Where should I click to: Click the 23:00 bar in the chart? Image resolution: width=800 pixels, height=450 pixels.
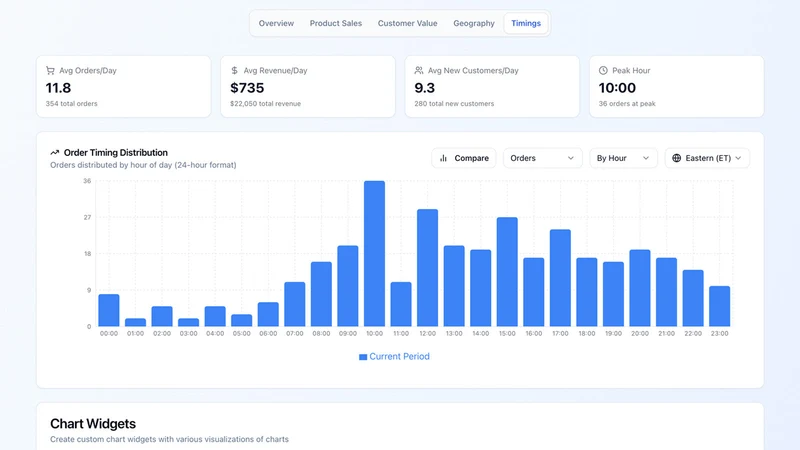[x=719, y=306]
